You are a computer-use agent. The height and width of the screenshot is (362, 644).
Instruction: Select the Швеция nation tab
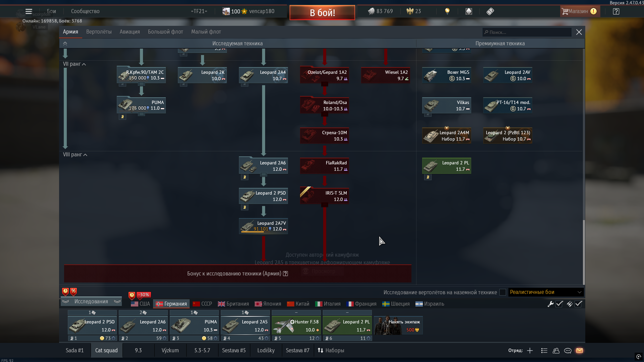point(396,304)
